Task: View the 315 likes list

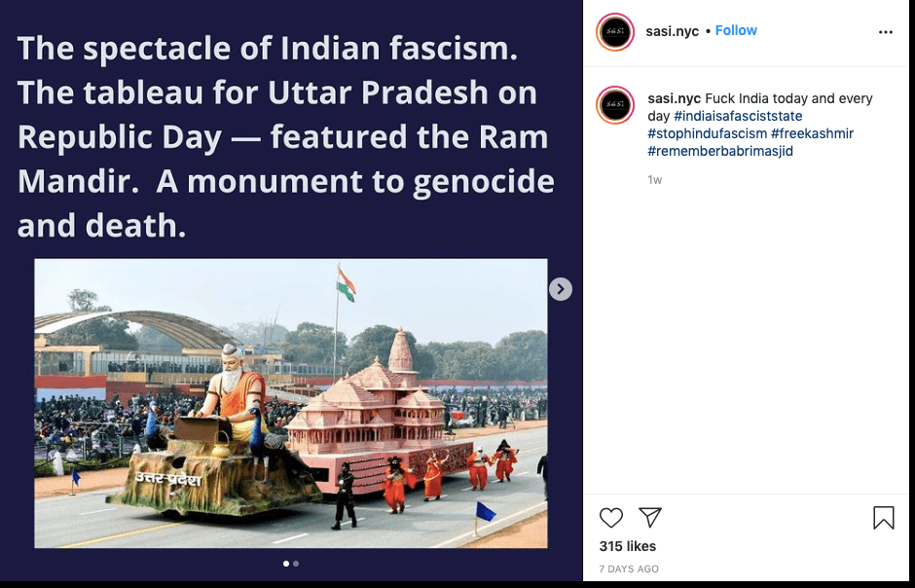Action: [628, 546]
